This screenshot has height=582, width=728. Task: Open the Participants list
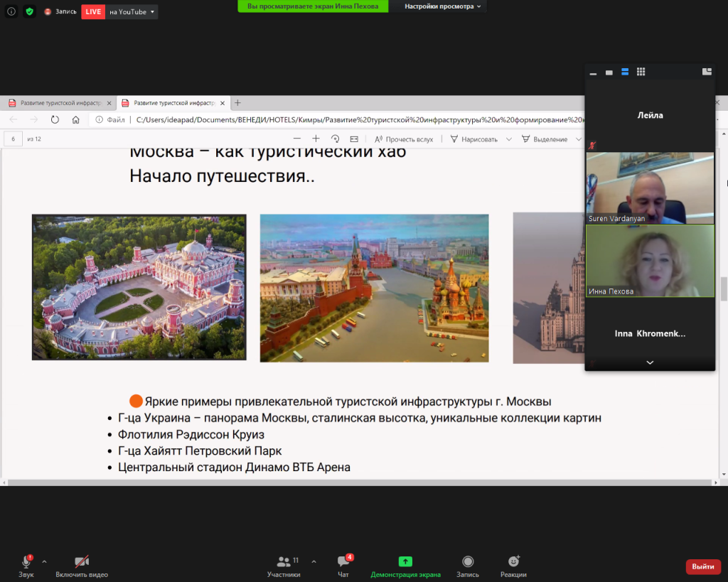[x=284, y=566]
